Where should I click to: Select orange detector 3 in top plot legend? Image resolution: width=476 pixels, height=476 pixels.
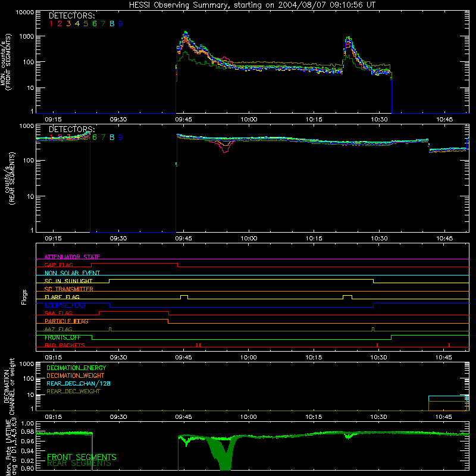(x=68, y=24)
